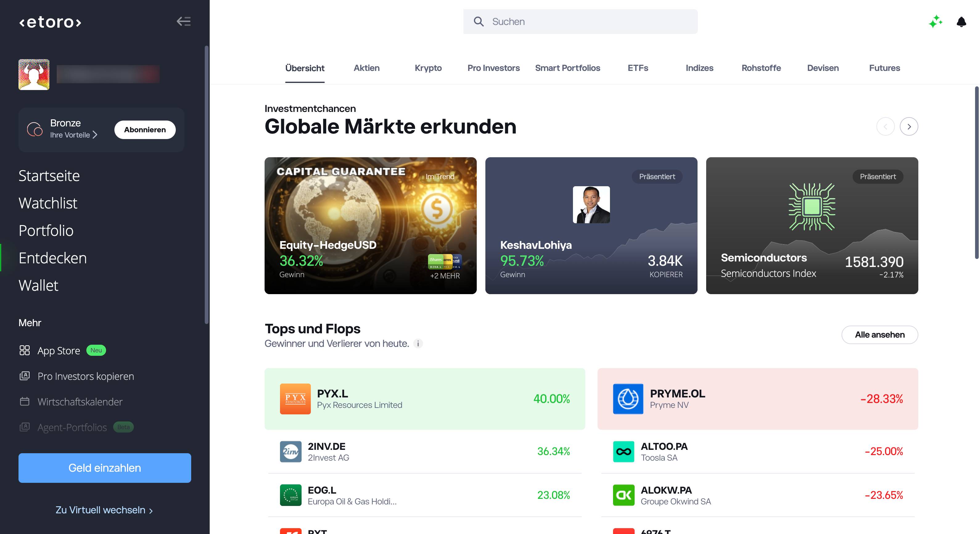Open the App Store grid icon
The image size is (980, 534).
pos(25,350)
